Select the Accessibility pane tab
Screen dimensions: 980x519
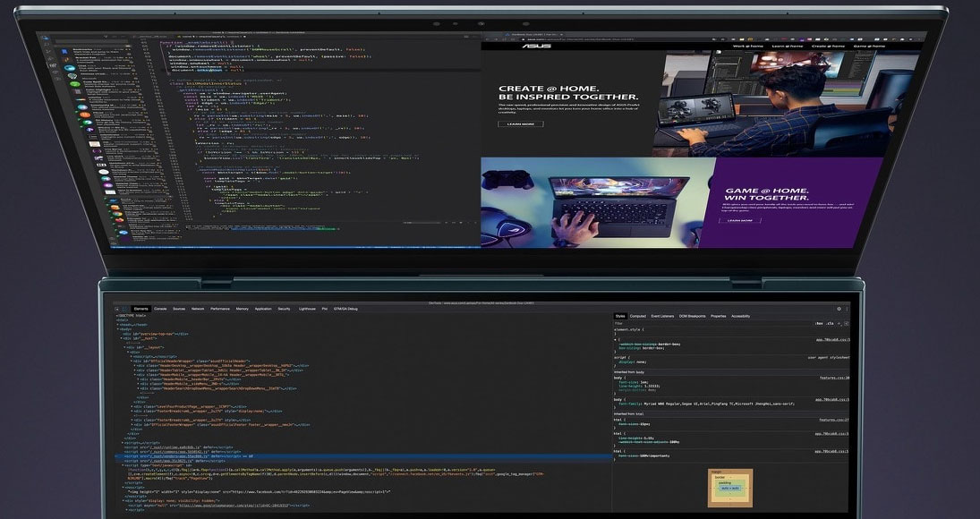point(741,316)
